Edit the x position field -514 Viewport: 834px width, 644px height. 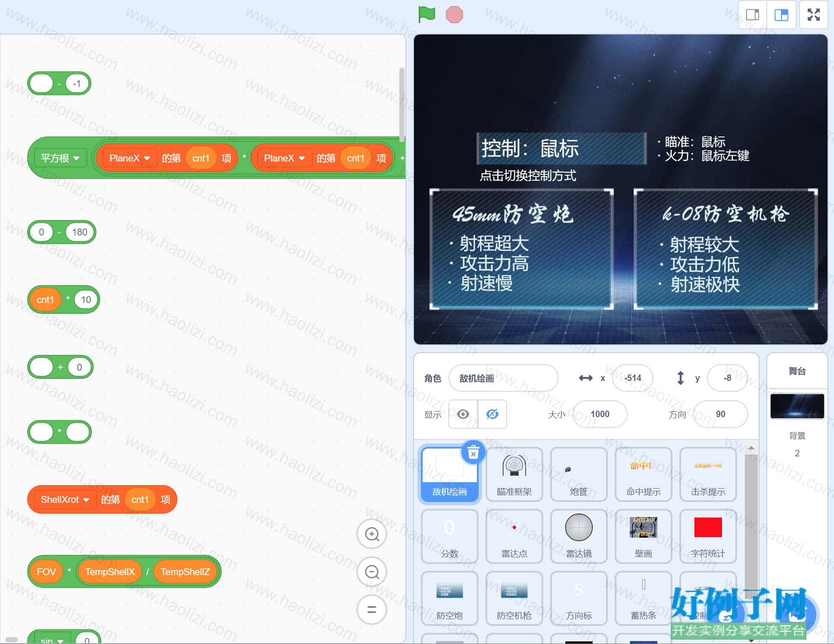coord(633,378)
